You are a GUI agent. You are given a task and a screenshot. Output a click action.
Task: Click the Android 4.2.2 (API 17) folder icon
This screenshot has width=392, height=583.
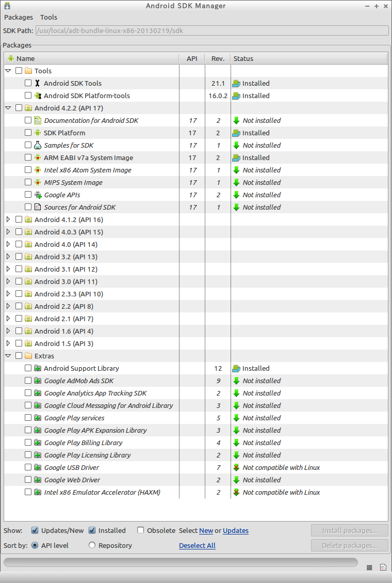point(28,108)
